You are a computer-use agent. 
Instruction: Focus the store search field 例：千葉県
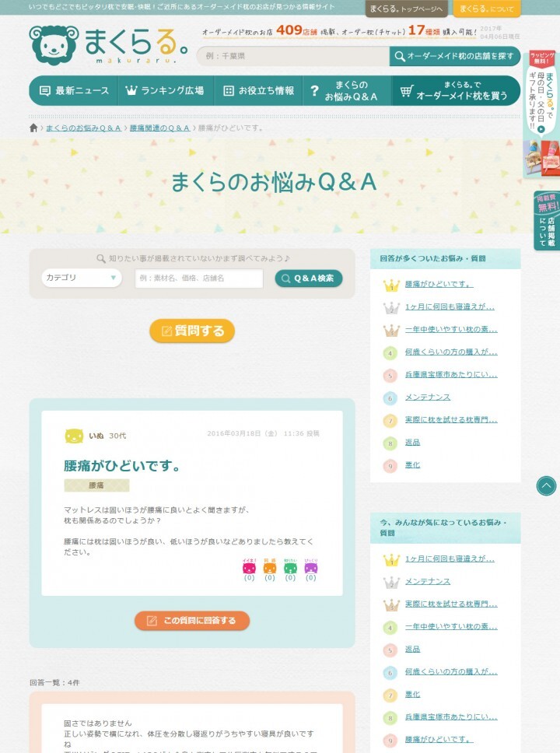[x=293, y=56]
